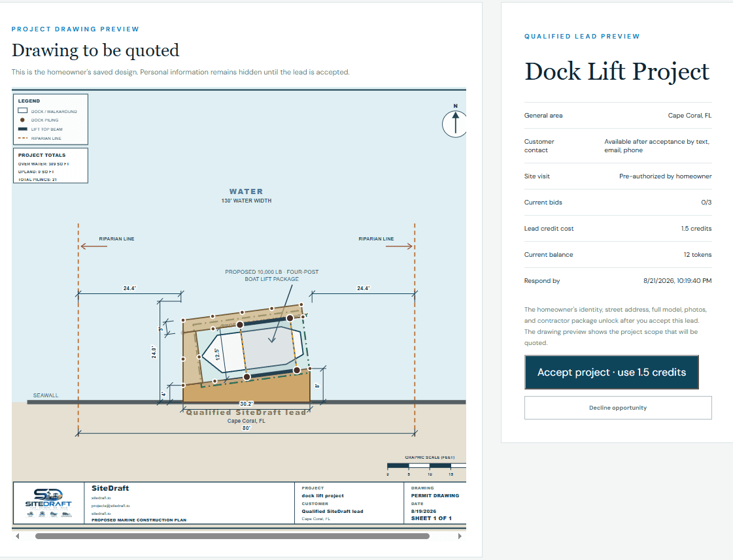Click the left scroll arrow under the drawing
The height and width of the screenshot is (560, 733).
click(x=17, y=536)
